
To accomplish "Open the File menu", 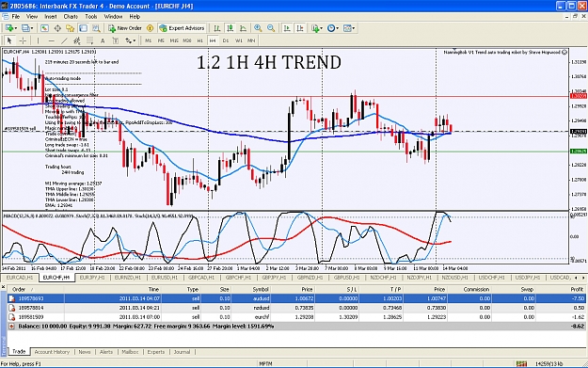I will [x=16, y=17].
